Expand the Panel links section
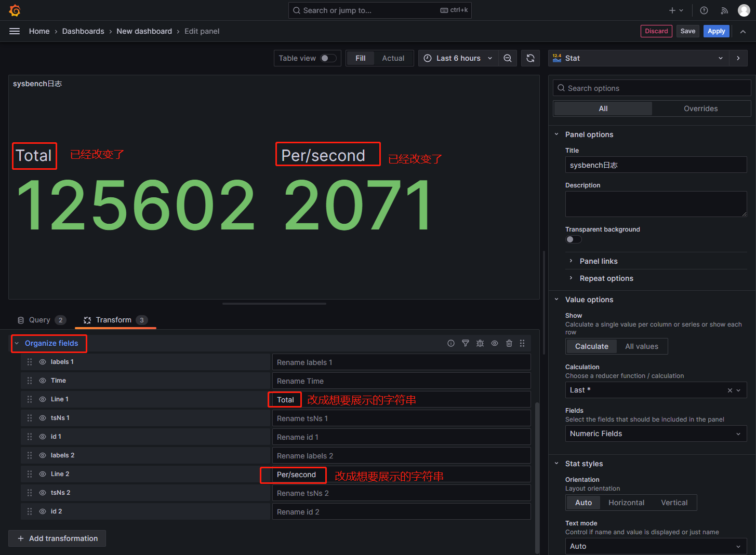The height and width of the screenshot is (555, 756). pos(571,261)
